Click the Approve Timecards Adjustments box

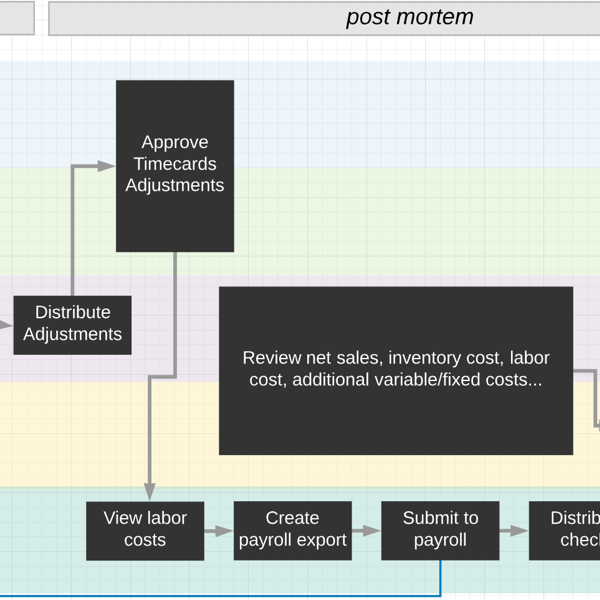point(175,165)
